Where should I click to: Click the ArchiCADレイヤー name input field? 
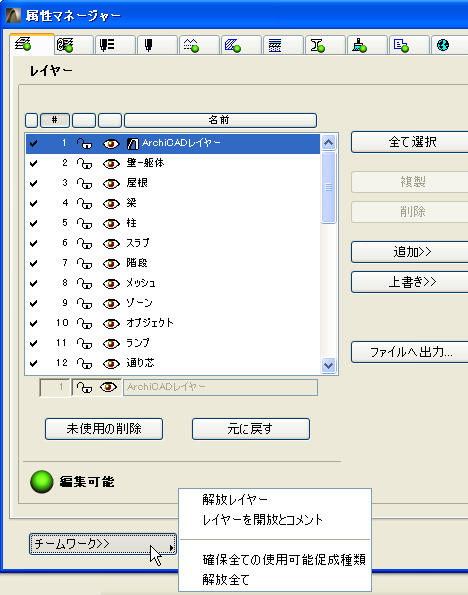coord(220,387)
